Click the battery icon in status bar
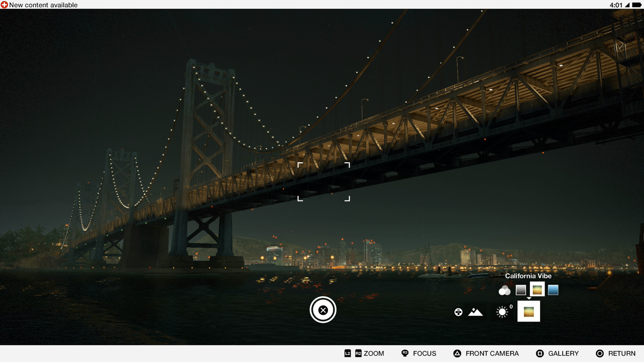 tap(636, 5)
